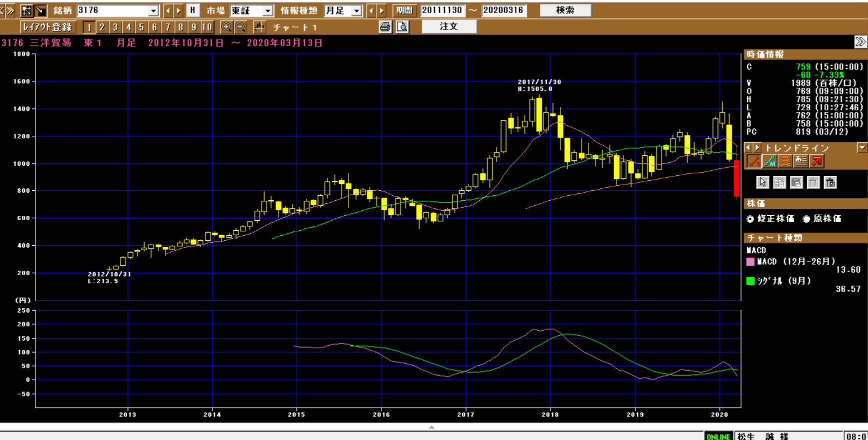The height and width of the screenshot is (440, 868).
Task: Select the red trend line T tool
Action: 753,161
